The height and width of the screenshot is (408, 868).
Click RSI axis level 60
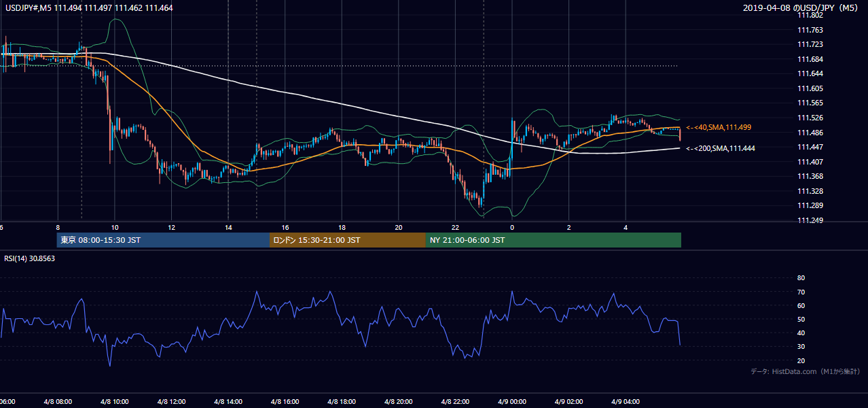pos(801,305)
